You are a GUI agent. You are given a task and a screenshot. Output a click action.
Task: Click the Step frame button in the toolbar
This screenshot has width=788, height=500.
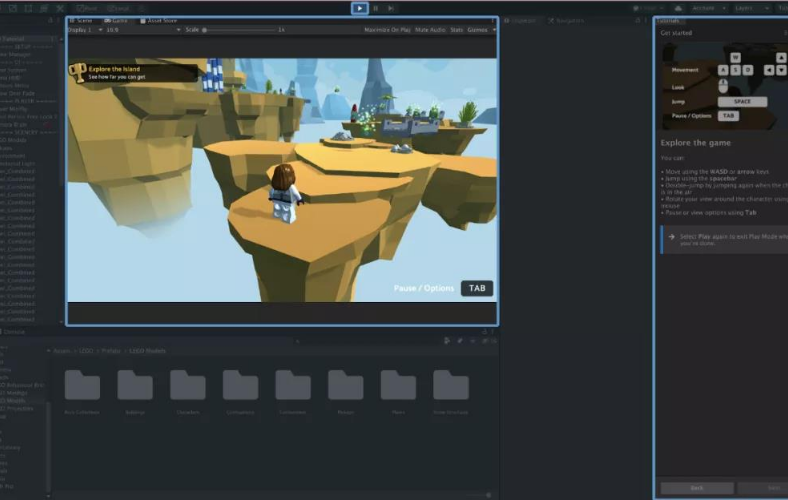click(x=391, y=8)
